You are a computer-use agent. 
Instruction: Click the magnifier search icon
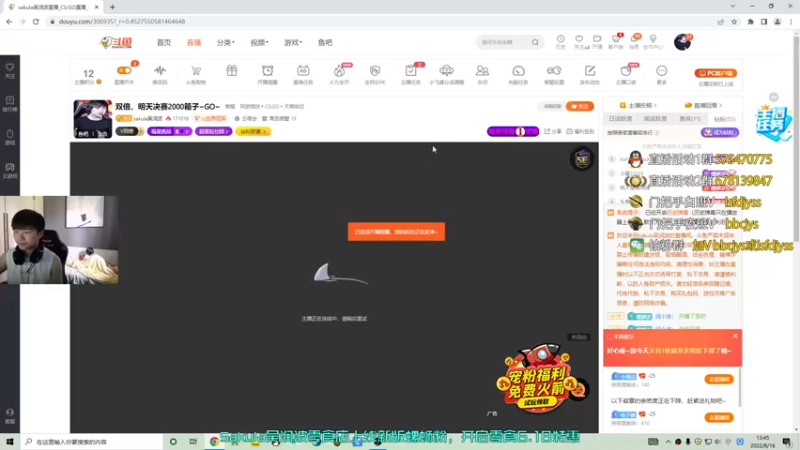click(x=535, y=42)
